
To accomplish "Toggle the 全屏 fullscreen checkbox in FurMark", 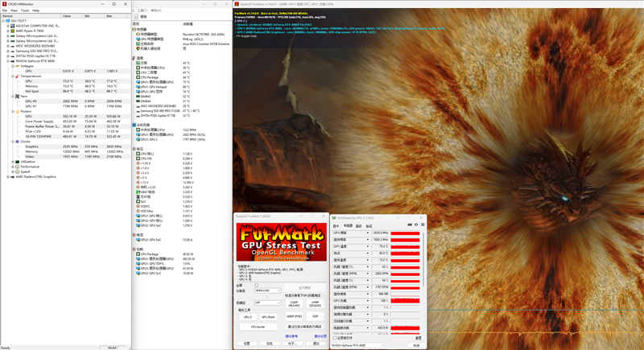I will tap(256, 285).
